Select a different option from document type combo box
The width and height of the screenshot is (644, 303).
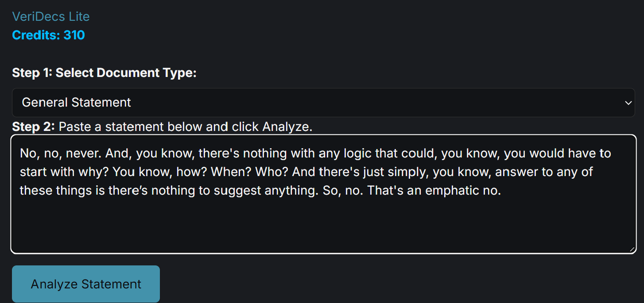(x=322, y=102)
